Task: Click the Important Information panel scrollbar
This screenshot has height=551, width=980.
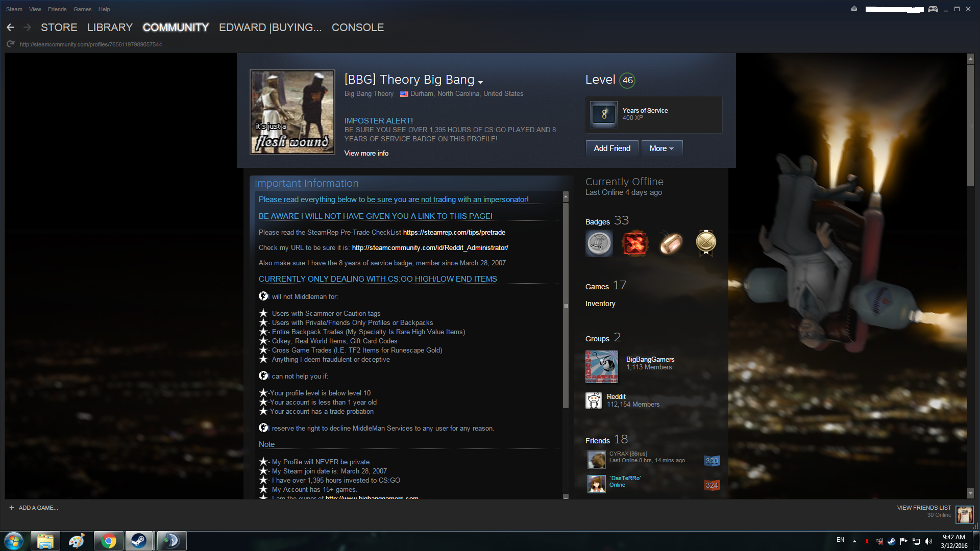Action: (566, 306)
